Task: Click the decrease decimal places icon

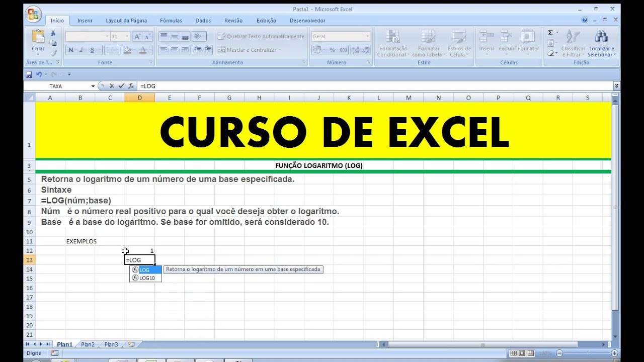Action: click(x=366, y=50)
